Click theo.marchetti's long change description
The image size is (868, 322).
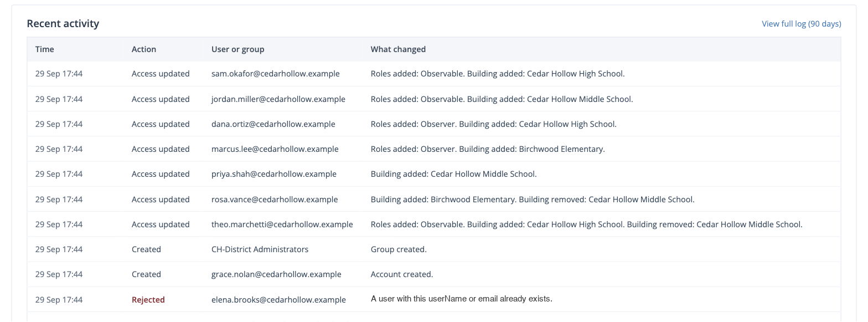point(587,224)
